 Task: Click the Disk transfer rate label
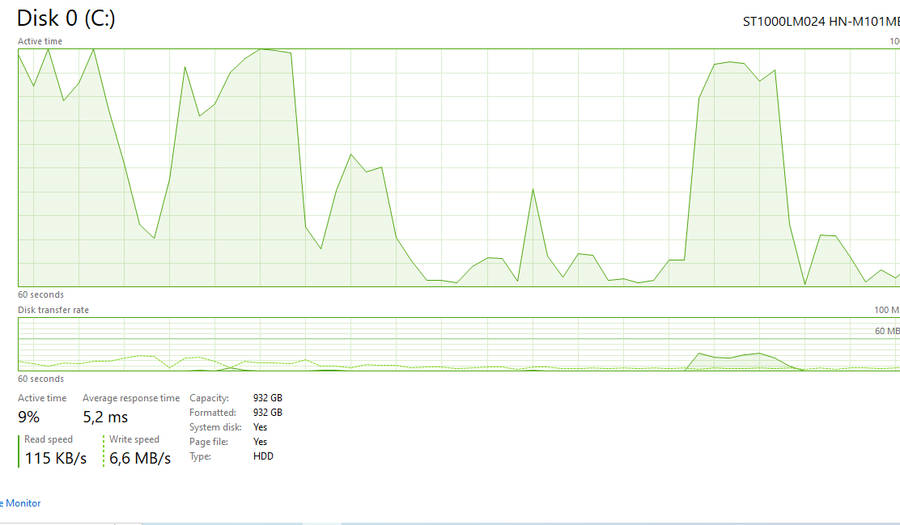point(53,310)
